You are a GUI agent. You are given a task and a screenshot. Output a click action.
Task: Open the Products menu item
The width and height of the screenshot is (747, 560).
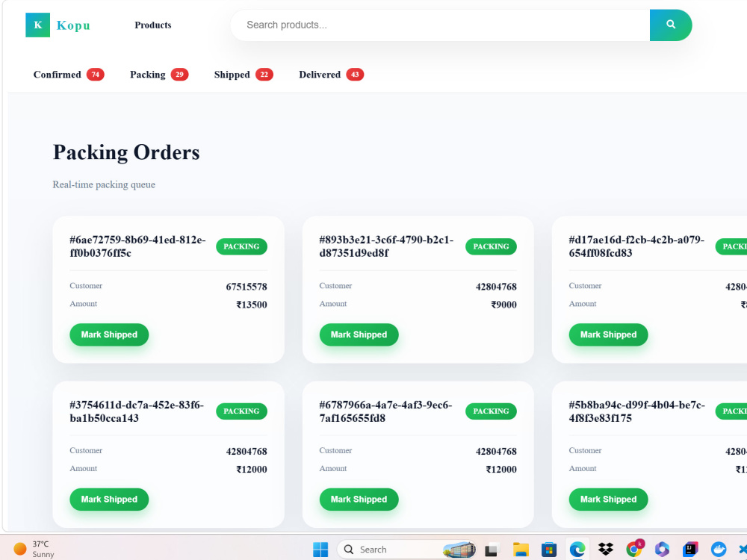[x=153, y=25]
